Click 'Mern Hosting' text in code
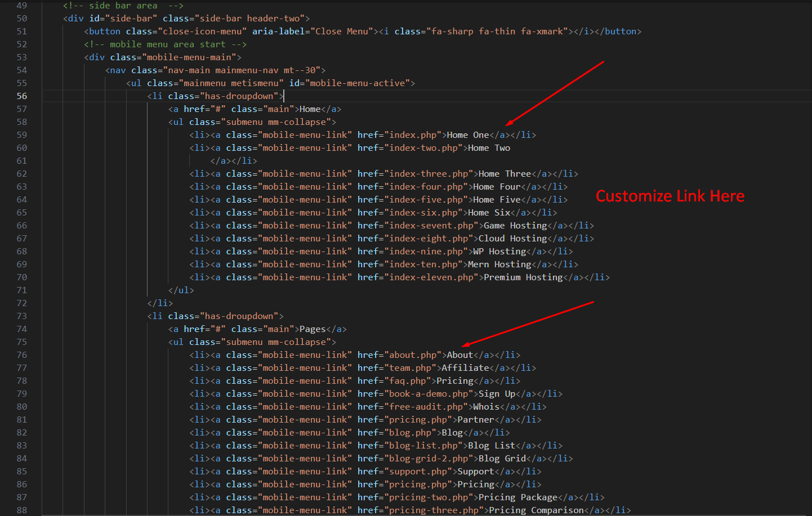 (x=499, y=264)
